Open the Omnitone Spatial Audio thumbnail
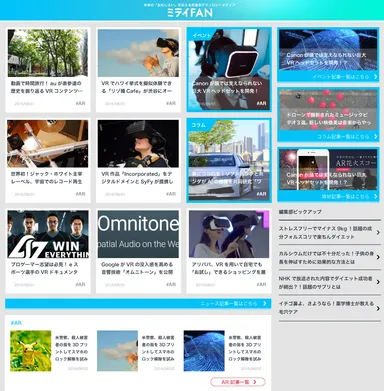Screen dimensions: 384x391 138,234
